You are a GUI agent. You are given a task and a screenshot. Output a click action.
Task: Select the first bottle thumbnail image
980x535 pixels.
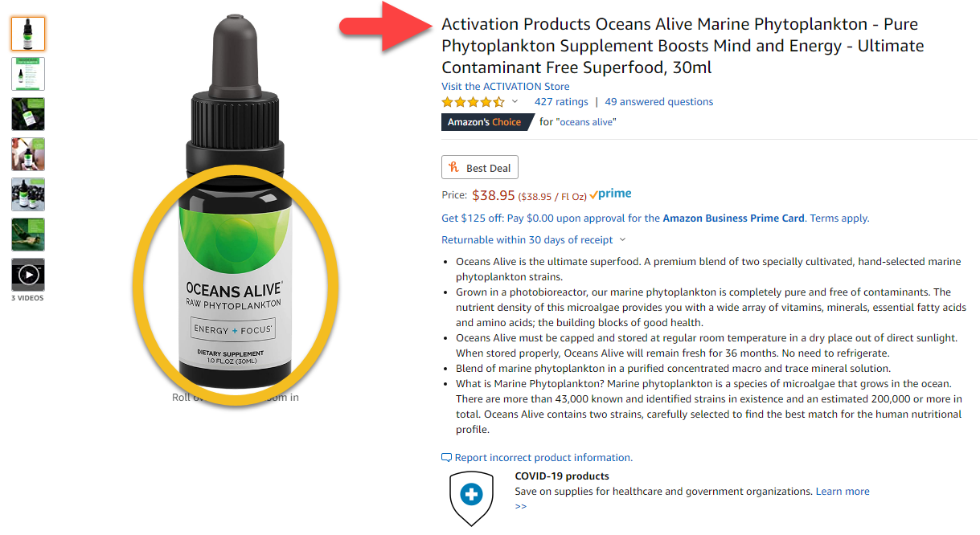28,33
